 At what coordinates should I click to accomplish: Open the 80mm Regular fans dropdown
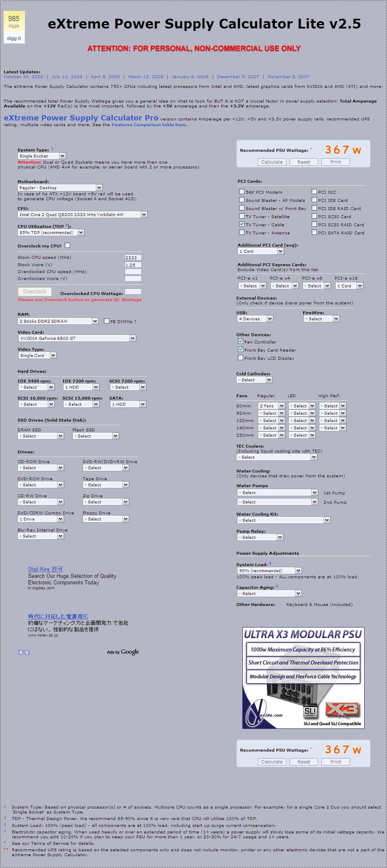[271, 406]
